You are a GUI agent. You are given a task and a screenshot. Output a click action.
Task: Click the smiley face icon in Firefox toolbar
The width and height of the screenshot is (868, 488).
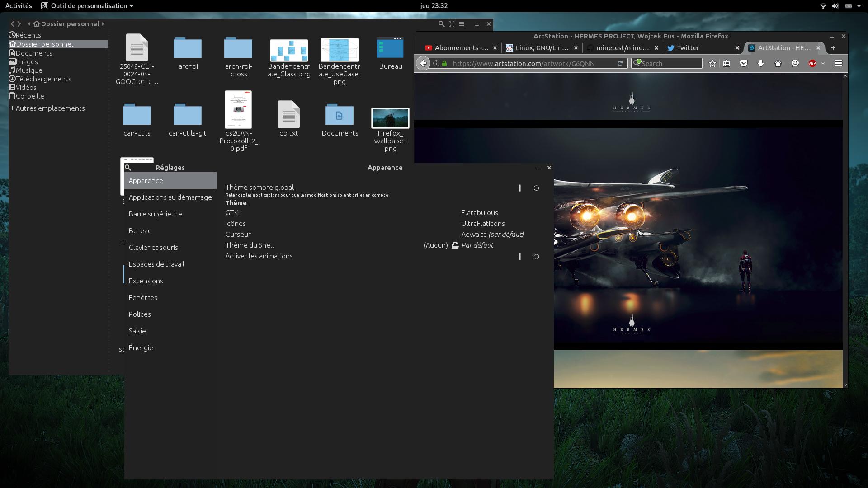tap(795, 63)
